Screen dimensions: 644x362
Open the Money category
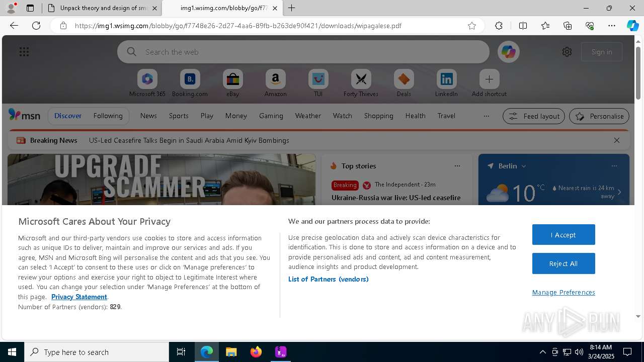236,116
